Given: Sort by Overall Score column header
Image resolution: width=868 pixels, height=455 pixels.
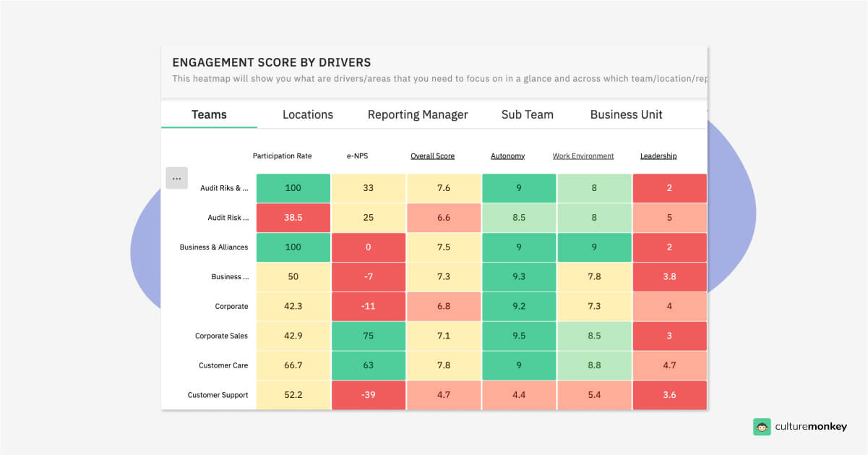Looking at the screenshot, I should [x=433, y=156].
